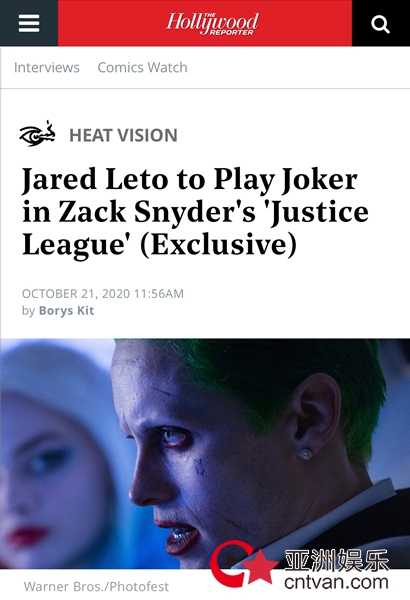
Task: Open the Comics Watch tab
Action: click(x=142, y=67)
